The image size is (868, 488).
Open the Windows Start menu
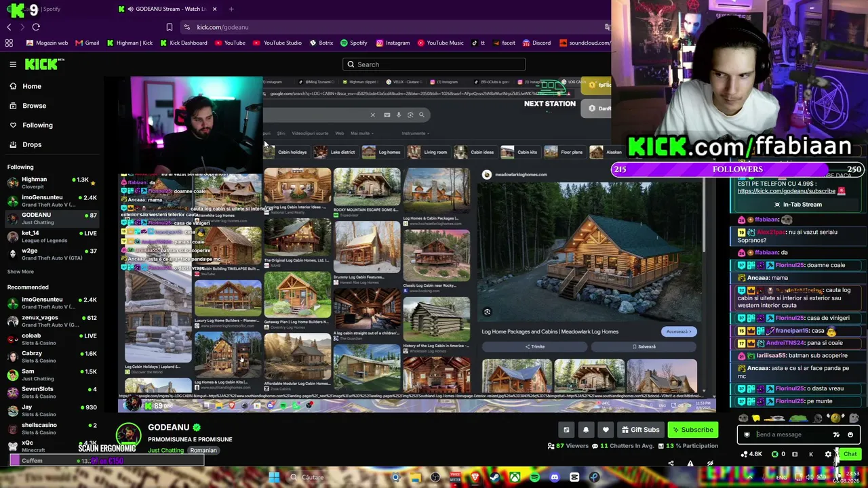[x=274, y=477]
